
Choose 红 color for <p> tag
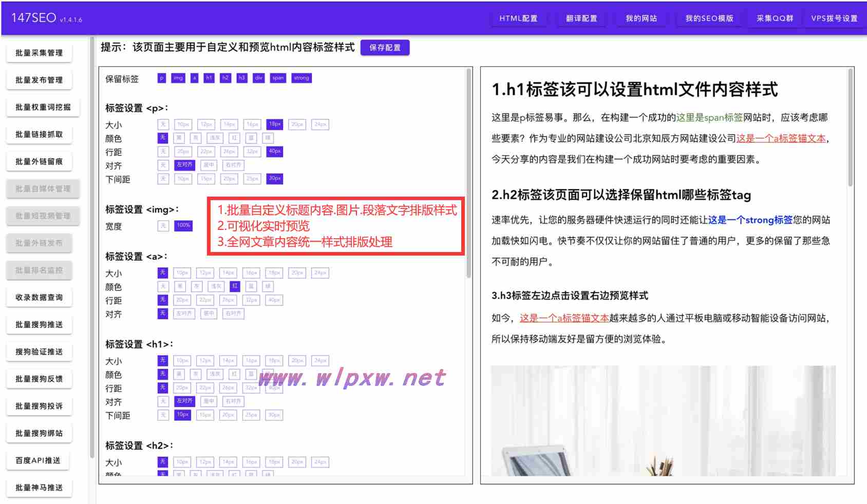click(x=234, y=138)
